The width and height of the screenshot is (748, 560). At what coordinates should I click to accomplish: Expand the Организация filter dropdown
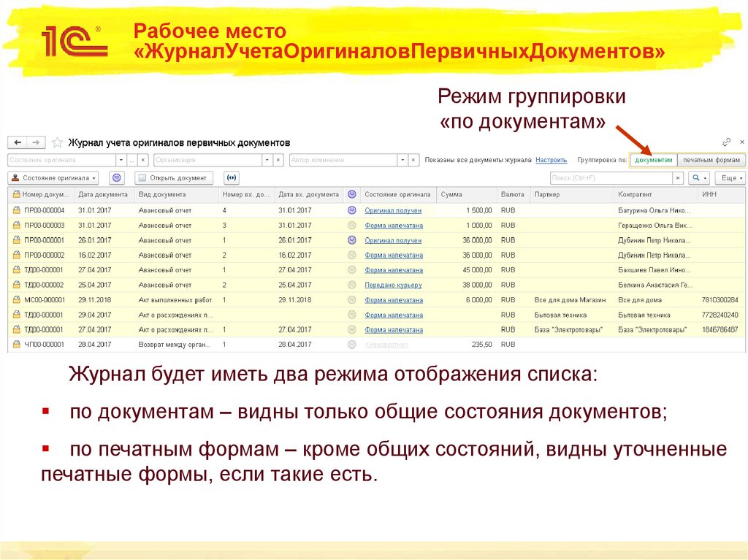point(267,160)
